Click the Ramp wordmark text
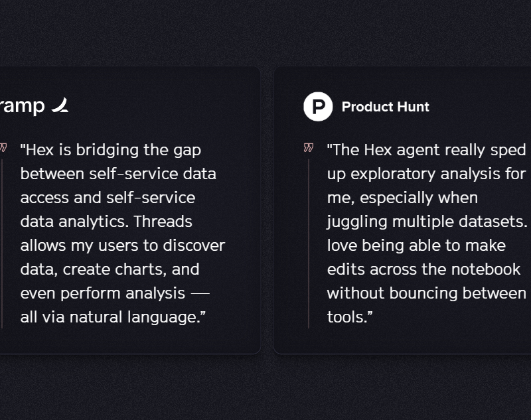This screenshot has width=531, height=420. point(22,106)
